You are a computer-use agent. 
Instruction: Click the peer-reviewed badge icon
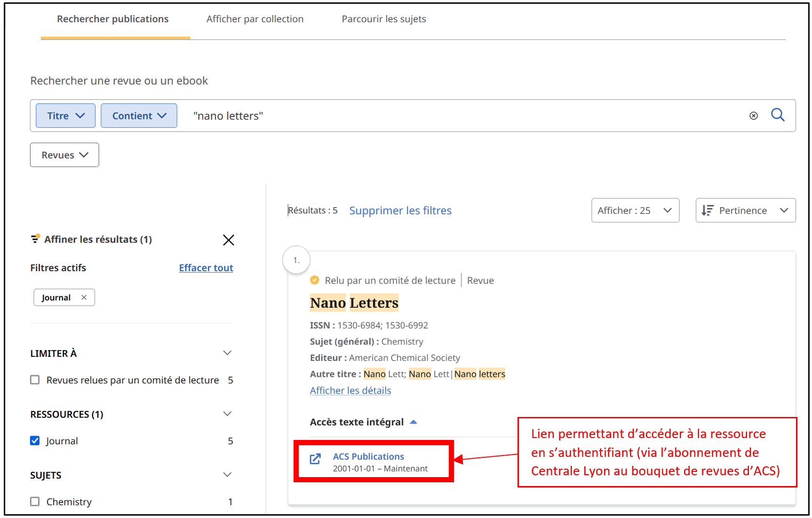pos(315,280)
